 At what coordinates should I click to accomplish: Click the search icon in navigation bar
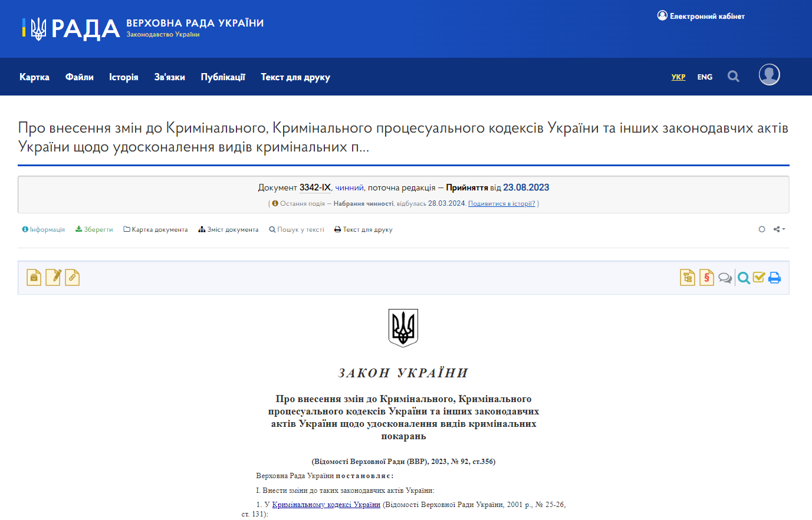(734, 76)
